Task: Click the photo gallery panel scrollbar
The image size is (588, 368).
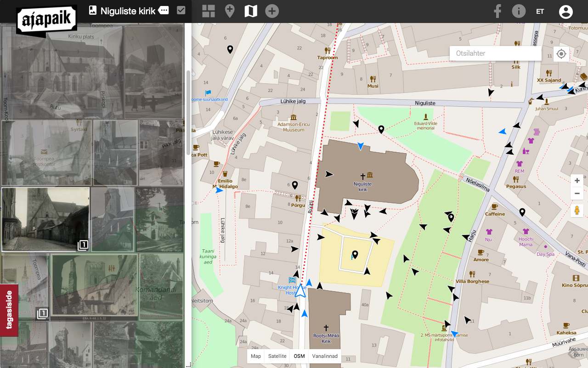Action: click(188, 113)
